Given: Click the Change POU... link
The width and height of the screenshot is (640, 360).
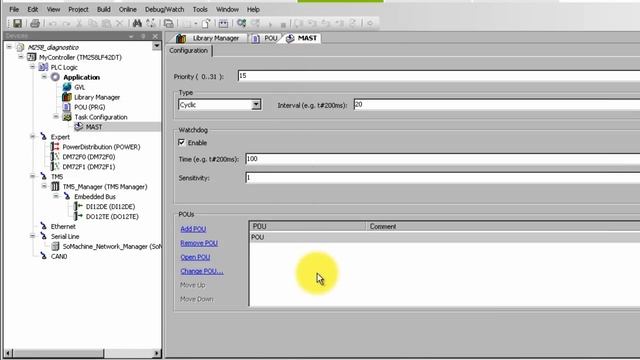Looking at the screenshot, I should coord(202,271).
